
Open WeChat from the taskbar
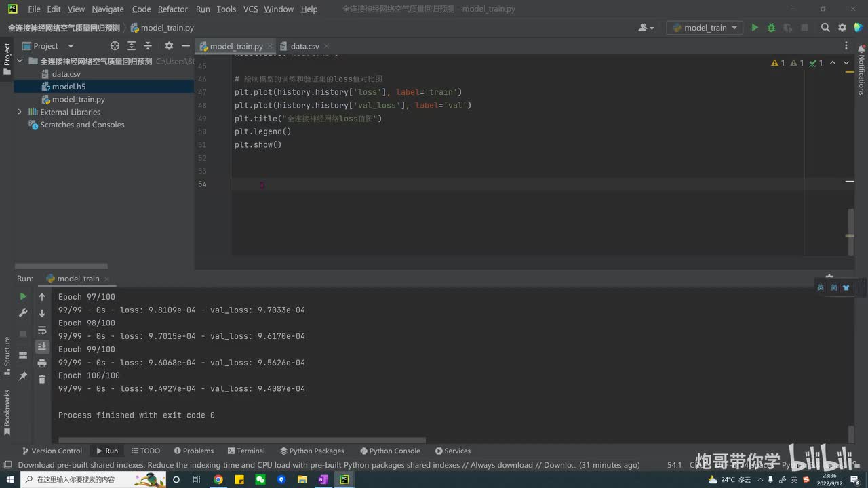(x=260, y=479)
